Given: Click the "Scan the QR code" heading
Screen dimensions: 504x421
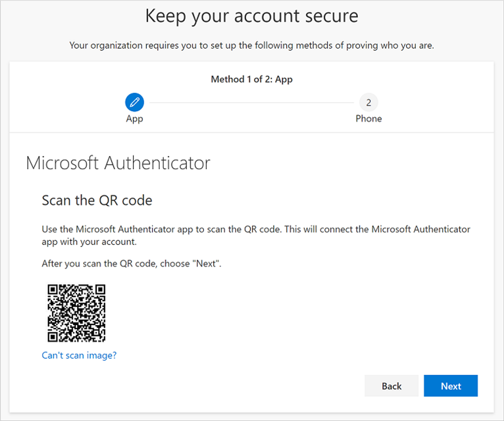Looking at the screenshot, I should (97, 200).
